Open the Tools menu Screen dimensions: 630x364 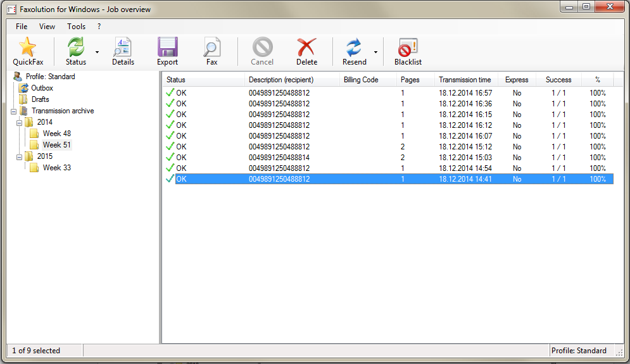tap(76, 27)
